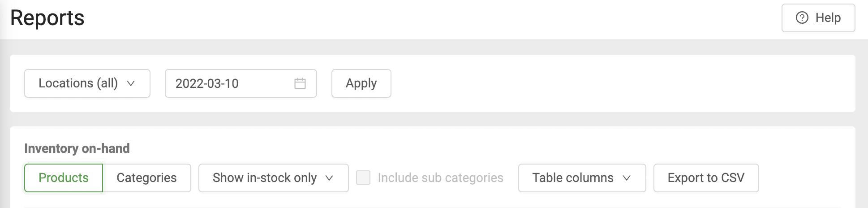Viewport: 868px width, 208px height.
Task: Switch to the Categories tab
Action: pyautogui.click(x=146, y=178)
